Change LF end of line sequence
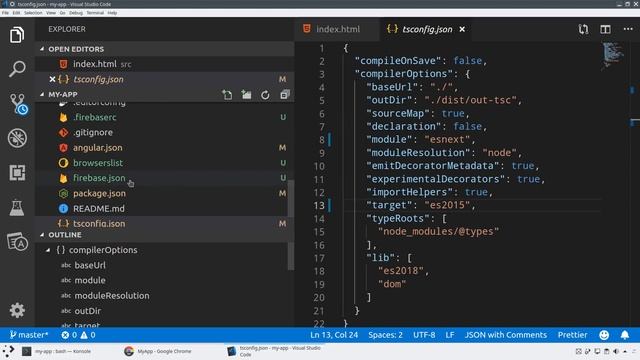Image resolution: width=640 pixels, height=360 pixels. [x=450, y=335]
